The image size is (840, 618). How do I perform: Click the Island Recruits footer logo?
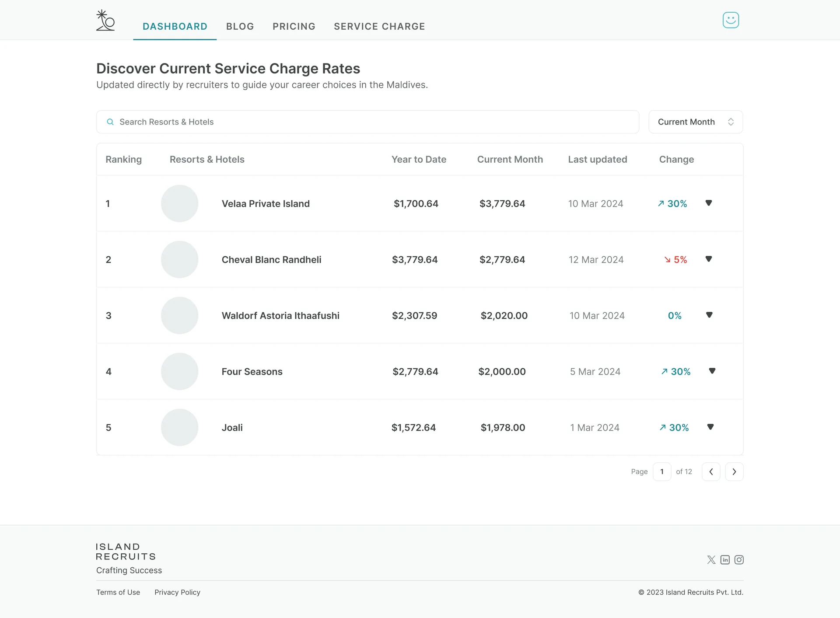(126, 552)
